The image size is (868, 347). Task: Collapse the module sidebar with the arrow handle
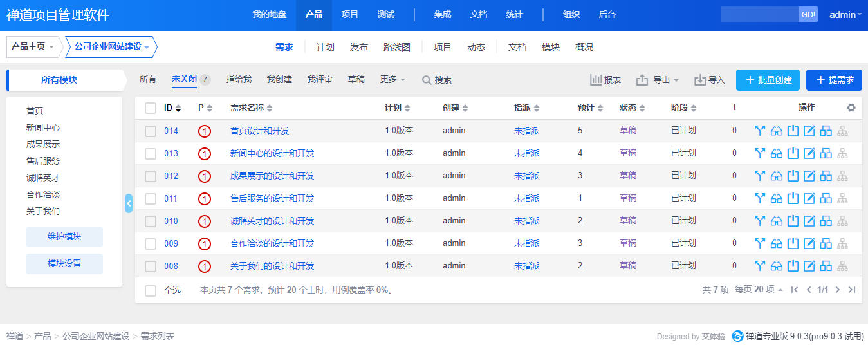pyautogui.click(x=129, y=203)
